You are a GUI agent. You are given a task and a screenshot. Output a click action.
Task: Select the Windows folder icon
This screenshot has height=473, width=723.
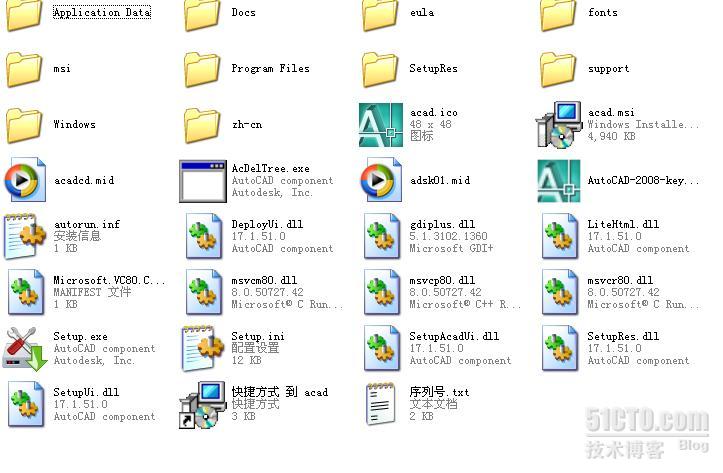24,125
